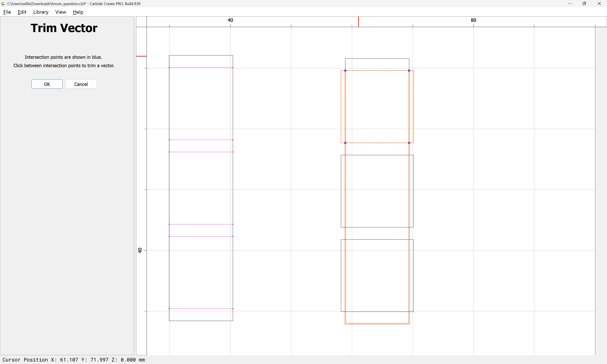Viewport: 607px width, 364px height.
Task: Open the File menu
Action: [7, 12]
